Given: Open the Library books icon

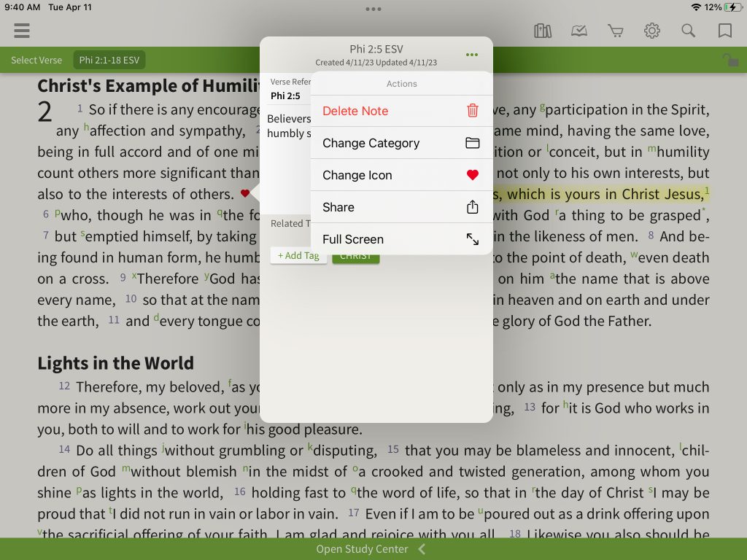Looking at the screenshot, I should 543,31.
